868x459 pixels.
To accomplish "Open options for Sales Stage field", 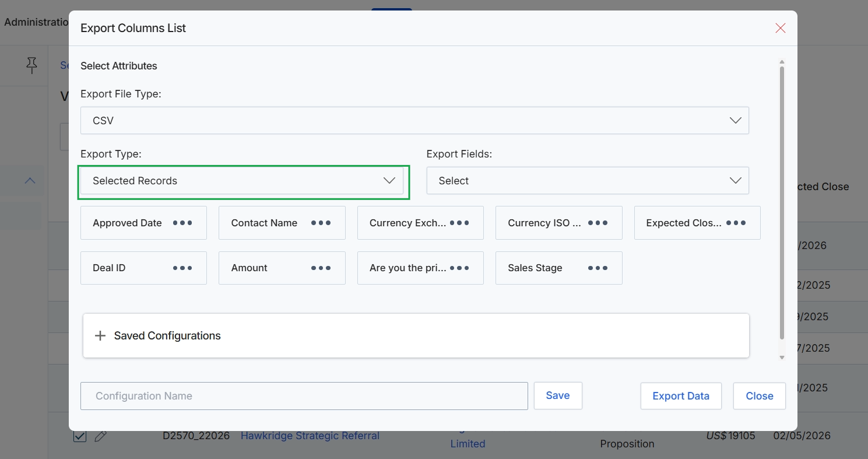I will (x=598, y=268).
